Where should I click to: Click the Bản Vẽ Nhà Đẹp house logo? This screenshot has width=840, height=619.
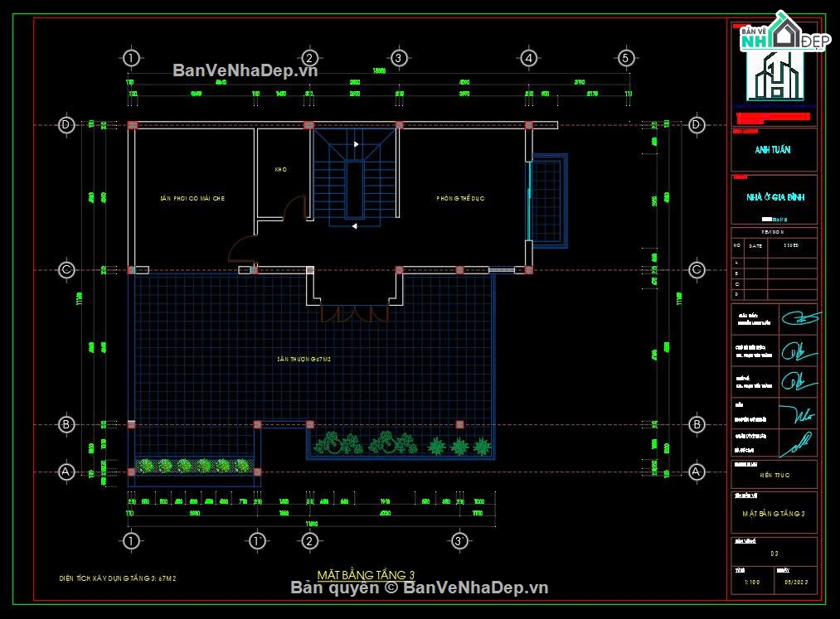click(785, 32)
